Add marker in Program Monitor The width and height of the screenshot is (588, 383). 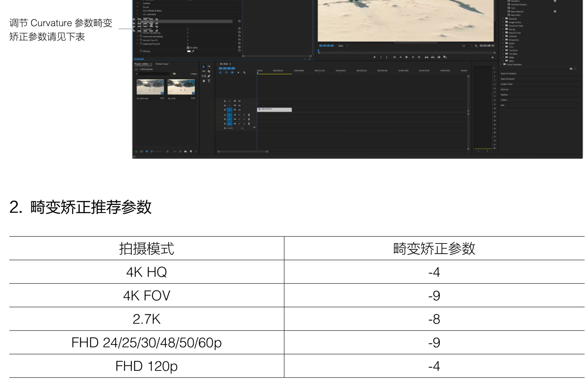(x=374, y=57)
